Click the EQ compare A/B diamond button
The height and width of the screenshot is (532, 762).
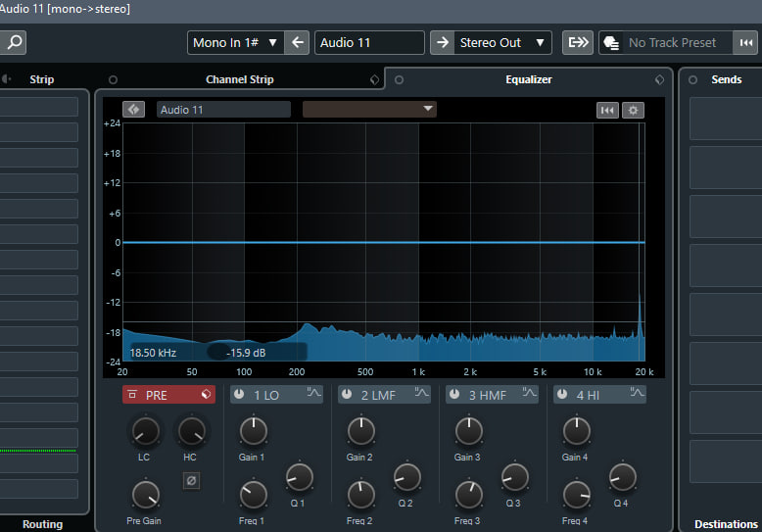133,110
